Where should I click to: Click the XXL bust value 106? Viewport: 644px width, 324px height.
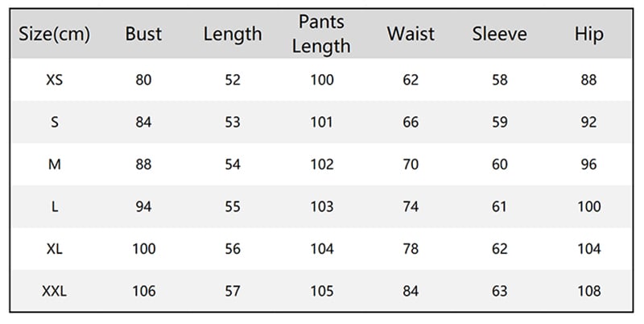(x=143, y=291)
